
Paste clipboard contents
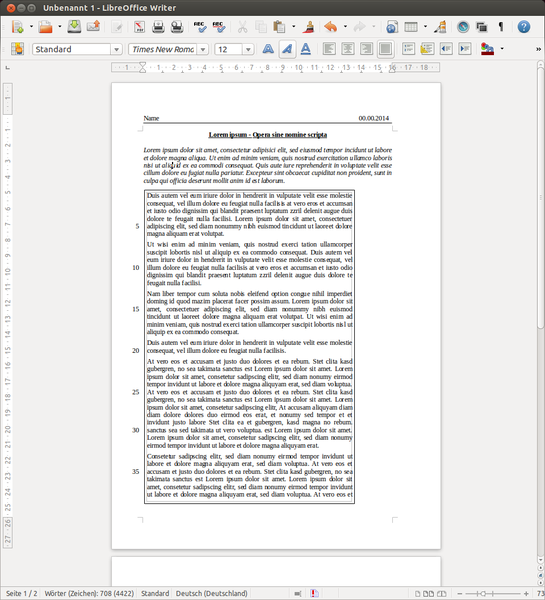click(x=279, y=27)
